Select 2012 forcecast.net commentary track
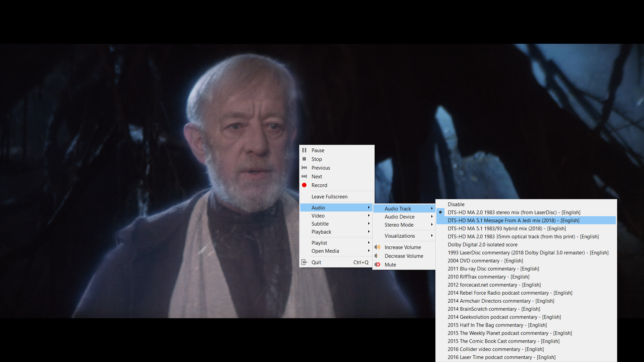 pos(526,285)
